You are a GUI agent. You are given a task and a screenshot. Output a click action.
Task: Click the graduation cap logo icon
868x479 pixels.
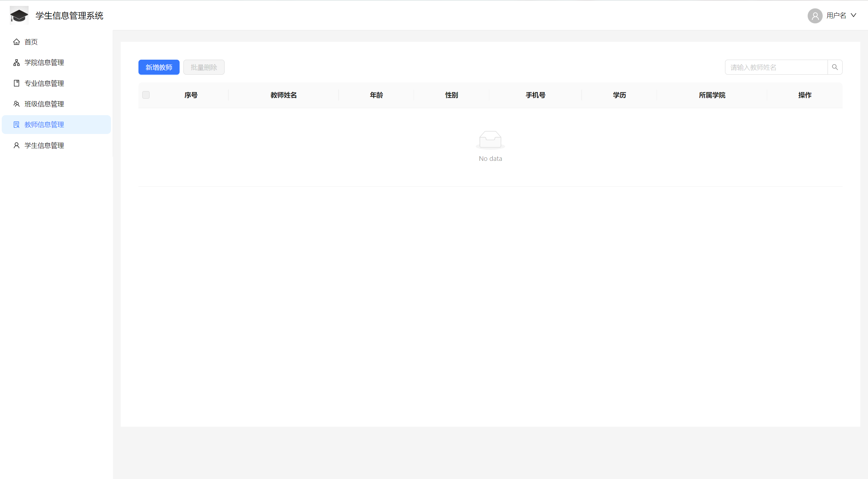[x=19, y=16]
